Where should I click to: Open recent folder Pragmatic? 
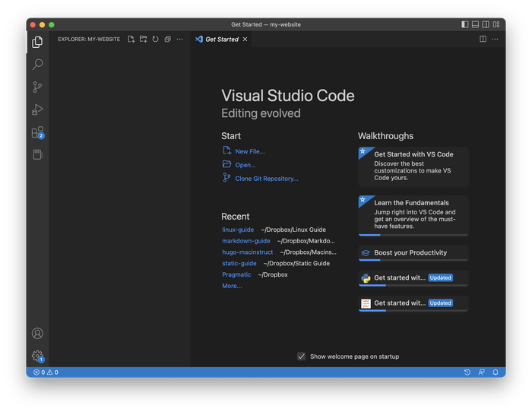tap(236, 274)
